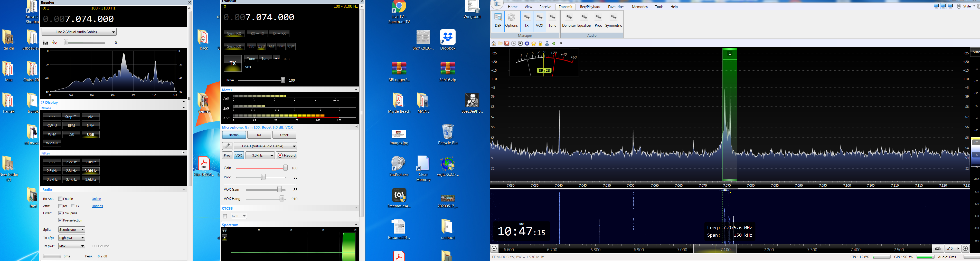Open the Line 2 (Virtual Audio Cable) dropdown

[x=79, y=32]
